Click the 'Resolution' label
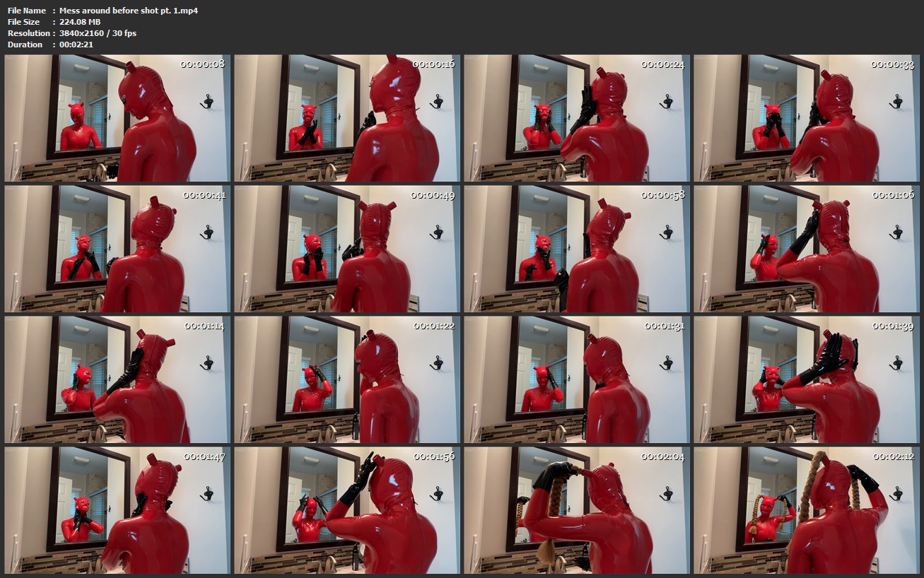The image size is (924, 578). pyautogui.click(x=28, y=33)
